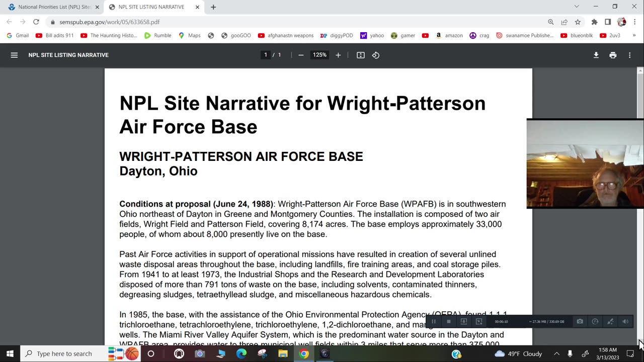
Task: Open crag bookmark
Action: point(479,35)
